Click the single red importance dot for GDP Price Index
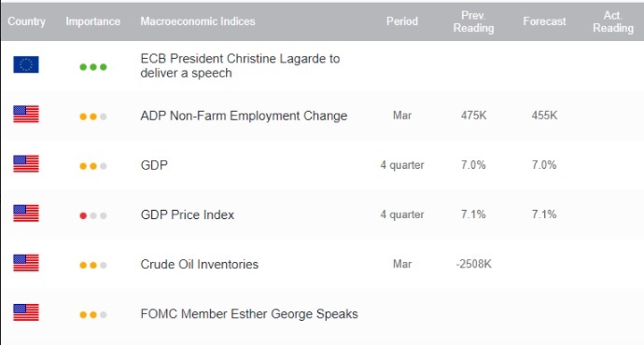Screen dimensions: 644x345 (x=83, y=215)
